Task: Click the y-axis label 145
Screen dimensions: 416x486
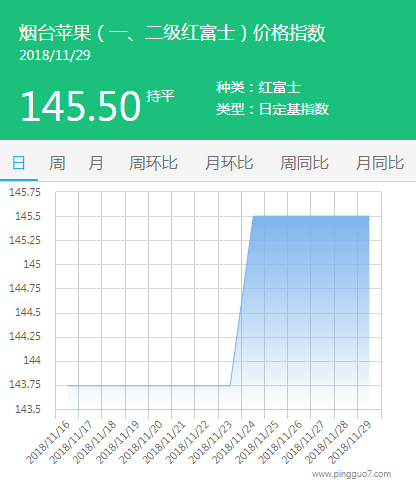Action: pos(32,264)
